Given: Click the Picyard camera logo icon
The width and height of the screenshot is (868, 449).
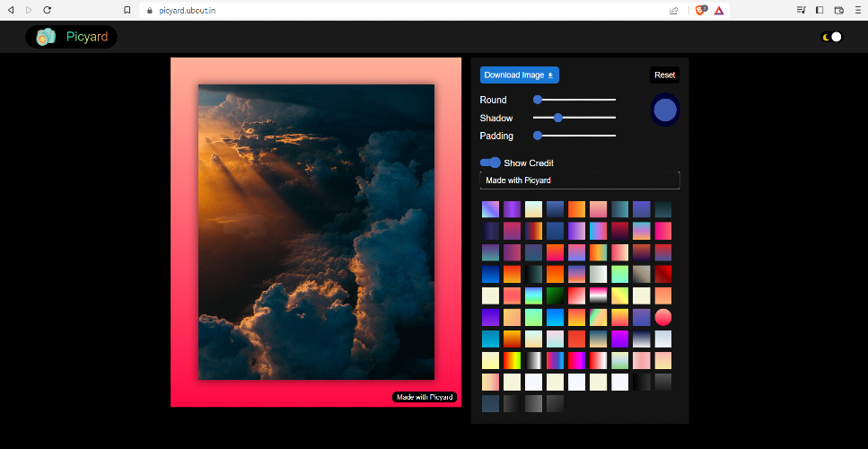Looking at the screenshot, I should coord(46,37).
